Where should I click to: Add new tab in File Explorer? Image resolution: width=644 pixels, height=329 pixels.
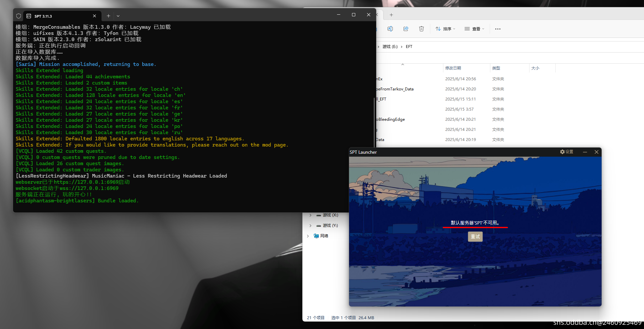click(x=391, y=15)
